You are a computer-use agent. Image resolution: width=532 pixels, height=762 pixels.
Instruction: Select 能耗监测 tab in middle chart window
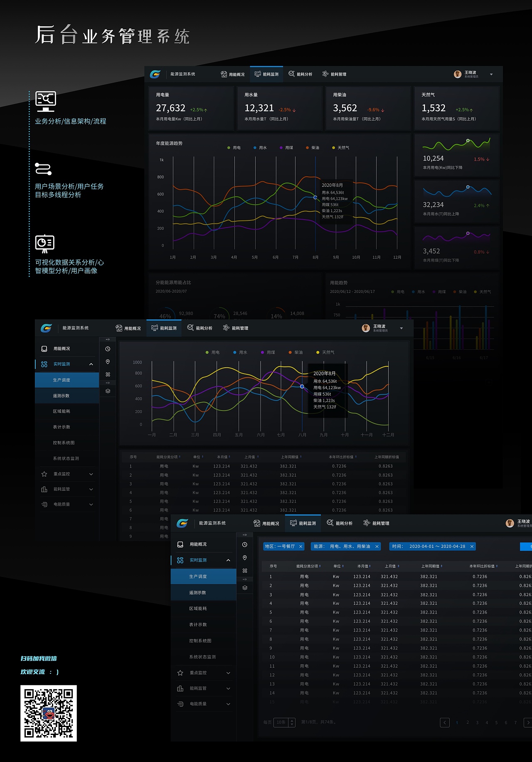click(164, 328)
